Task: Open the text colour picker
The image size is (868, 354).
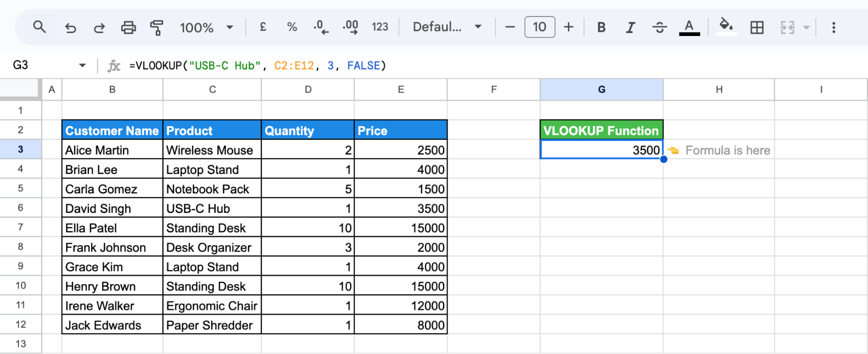Action: coord(689,27)
